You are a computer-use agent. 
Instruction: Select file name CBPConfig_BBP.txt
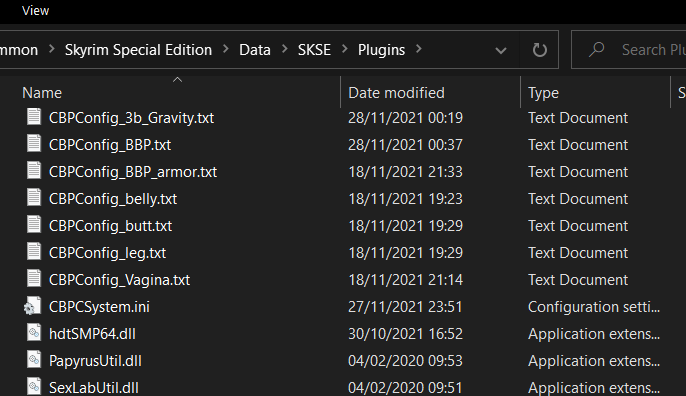pos(110,145)
